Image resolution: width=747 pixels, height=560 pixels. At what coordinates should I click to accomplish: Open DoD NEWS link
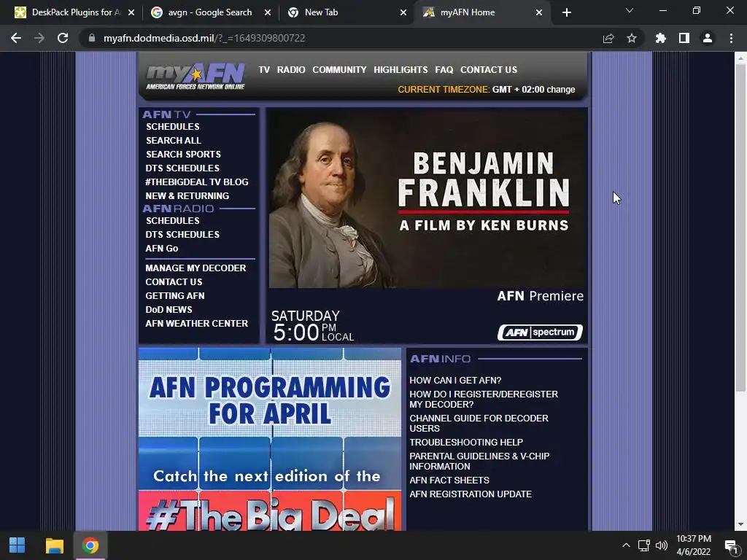[x=169, y=309]
